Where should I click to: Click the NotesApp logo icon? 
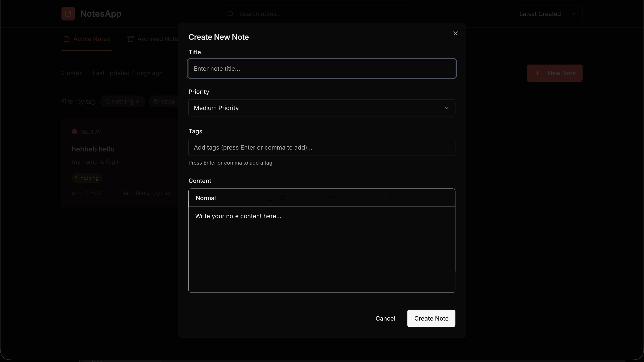[x=68, y=14]
